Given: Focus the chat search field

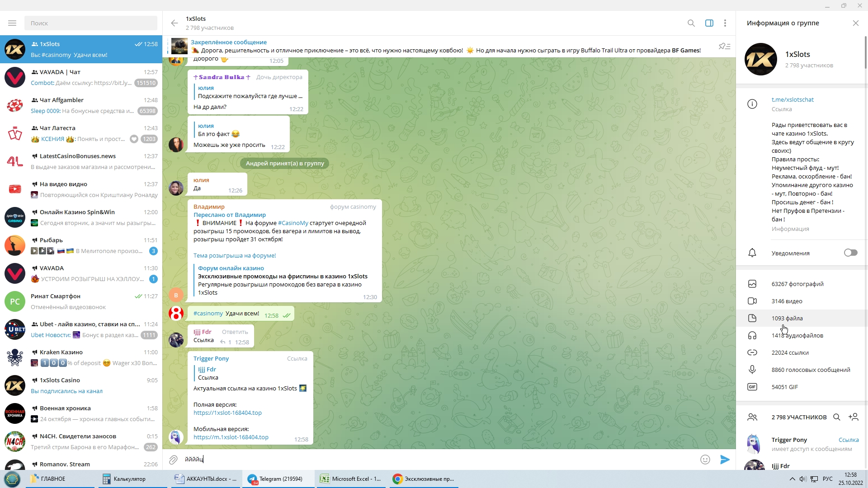Looking at the screenshot, I should [91, 23].
